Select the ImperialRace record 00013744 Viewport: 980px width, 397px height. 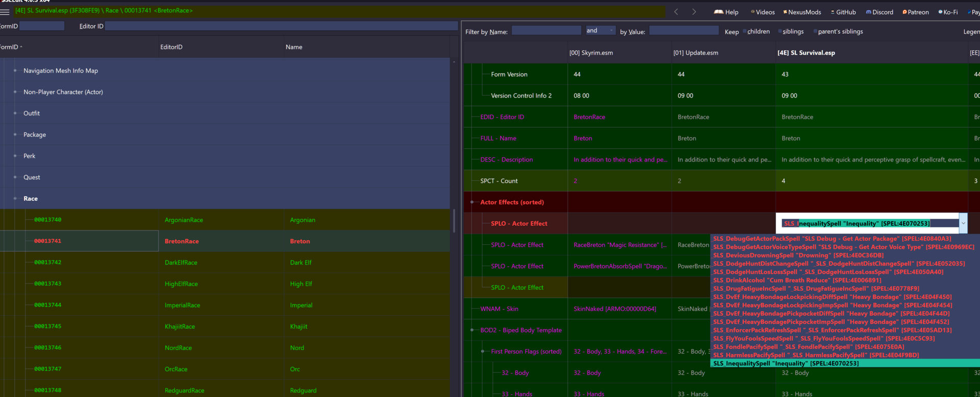tap(225, 305)
